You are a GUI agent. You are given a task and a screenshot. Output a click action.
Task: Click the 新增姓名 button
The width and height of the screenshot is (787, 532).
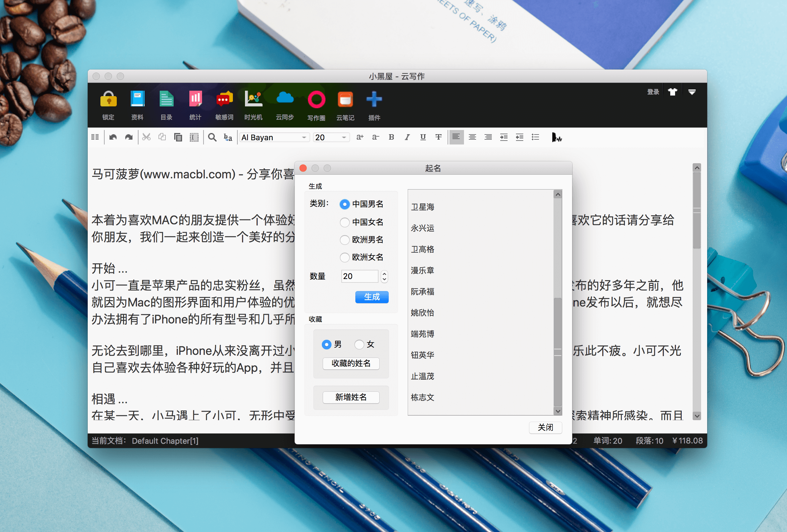351,397
